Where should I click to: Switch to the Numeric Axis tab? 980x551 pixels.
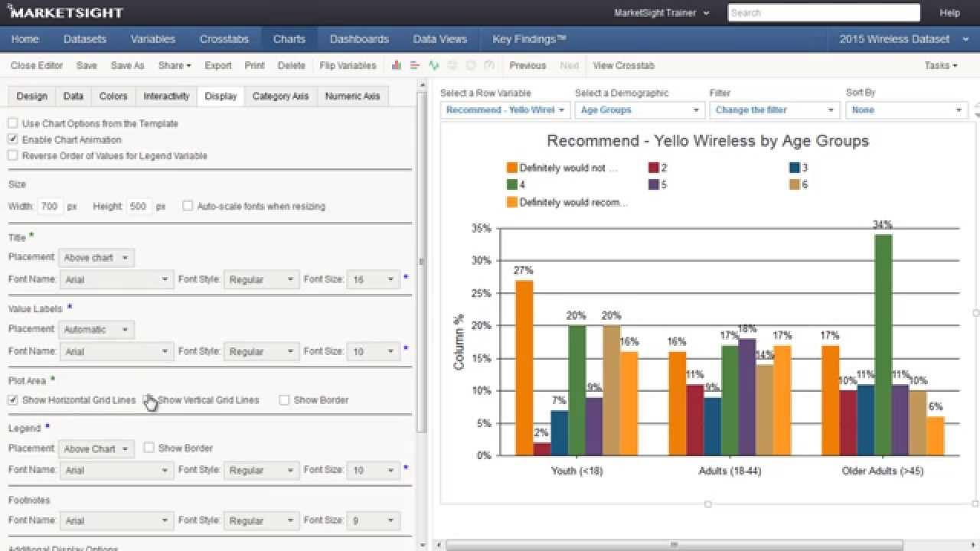352,96
